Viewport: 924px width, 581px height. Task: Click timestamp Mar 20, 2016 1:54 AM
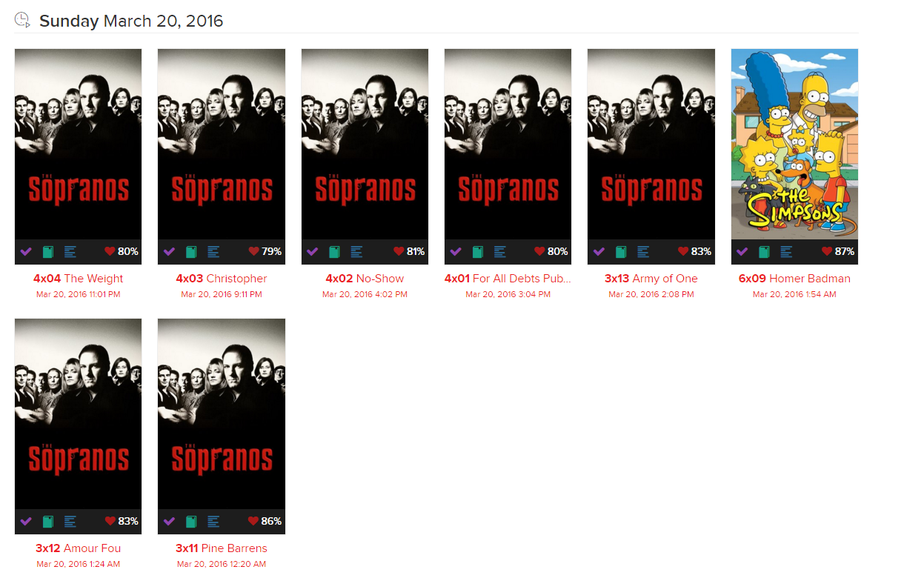(794, 294)
